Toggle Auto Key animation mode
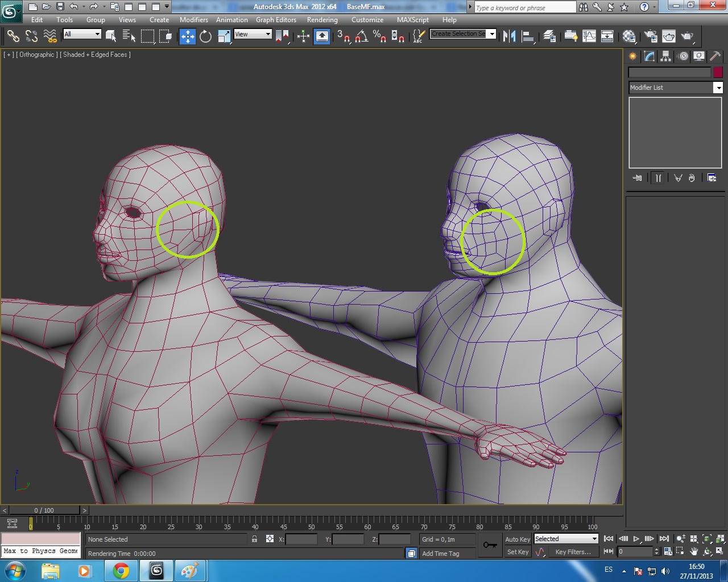The width and height of the screenshot is (728, 582). 517,539
